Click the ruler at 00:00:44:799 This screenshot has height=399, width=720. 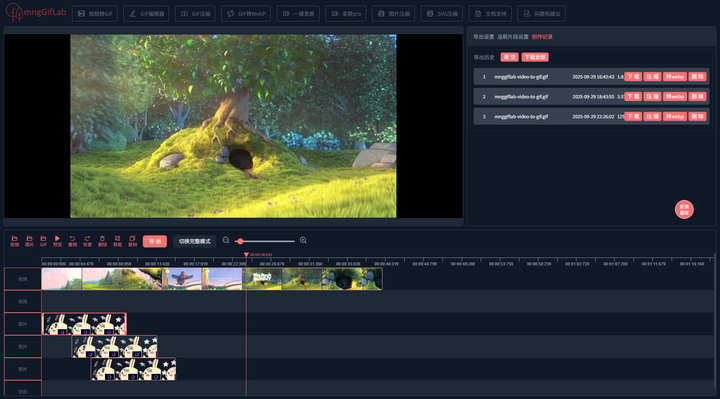(x=424, y=264)
